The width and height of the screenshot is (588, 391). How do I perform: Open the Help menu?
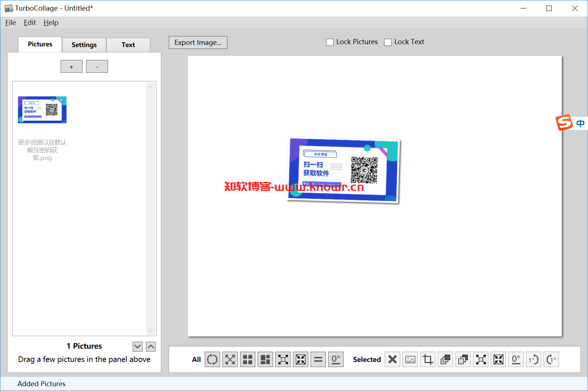[51, 23]
